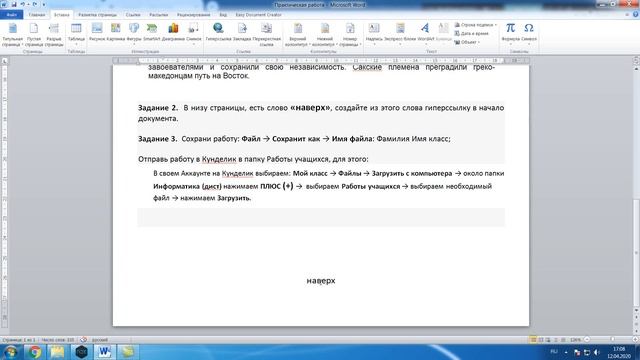Open volume control in the system tray
The height and width of the screenshot is (360, 640).
(597, 352)
